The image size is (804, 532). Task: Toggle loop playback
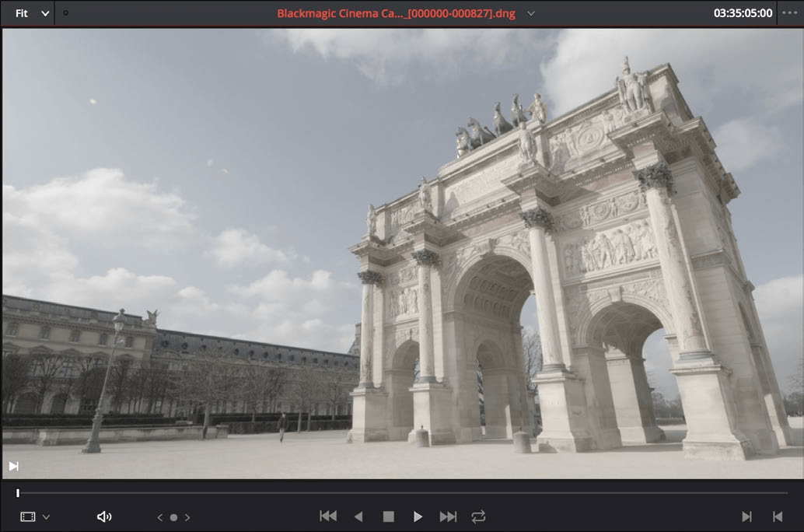click(478, 516)
